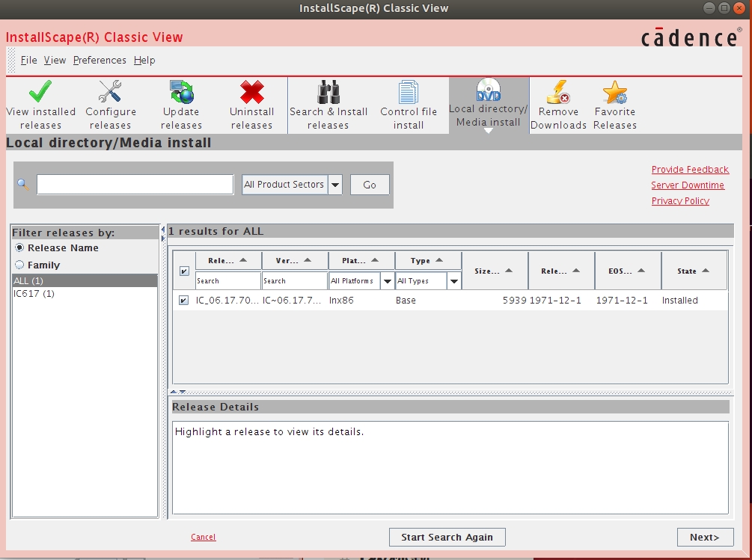The image size is (752, 560).
Task: Sort by EOS column
Action: click(x=628, y=271)
